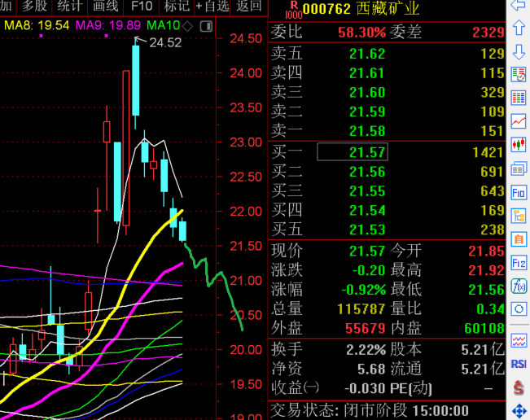Viewport: 530px width, 420px height.
Task: Click the 买五 price 21.53
Action: (367, 230)
